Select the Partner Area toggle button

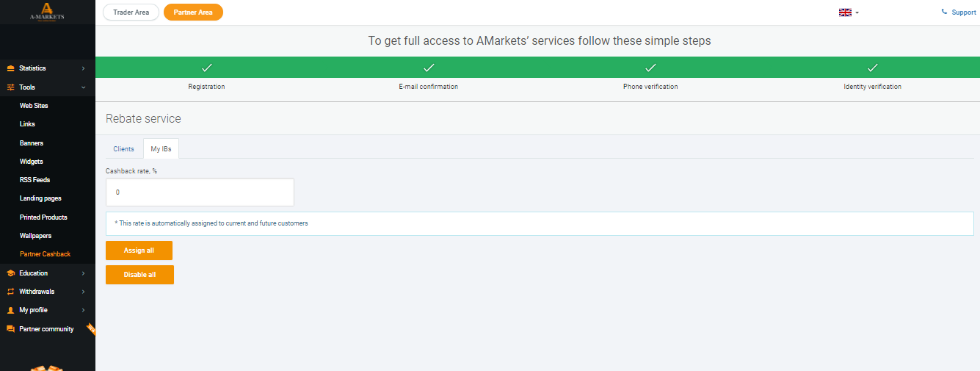pyautogui.click(x=193, y=12)
